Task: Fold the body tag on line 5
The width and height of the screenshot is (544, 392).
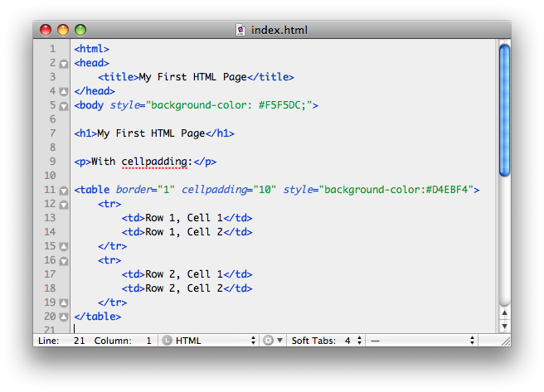Action: (x=64, y=105)
